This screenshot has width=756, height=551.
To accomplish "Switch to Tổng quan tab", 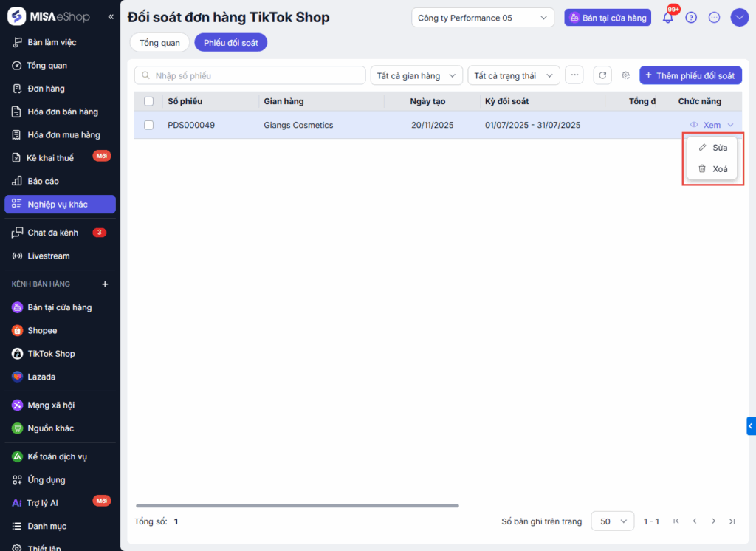I will click(159, 42).
